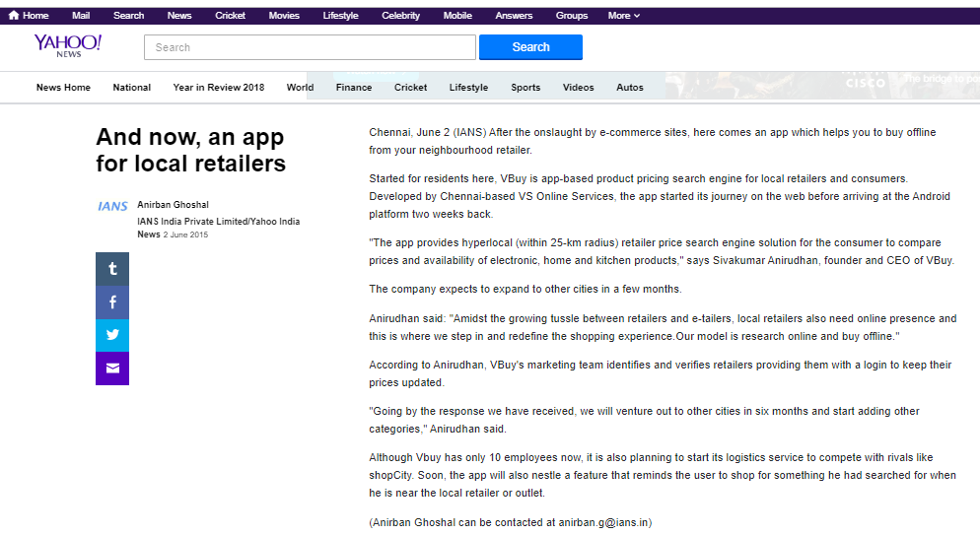Go to News Home tab

(x=63, y=88)
